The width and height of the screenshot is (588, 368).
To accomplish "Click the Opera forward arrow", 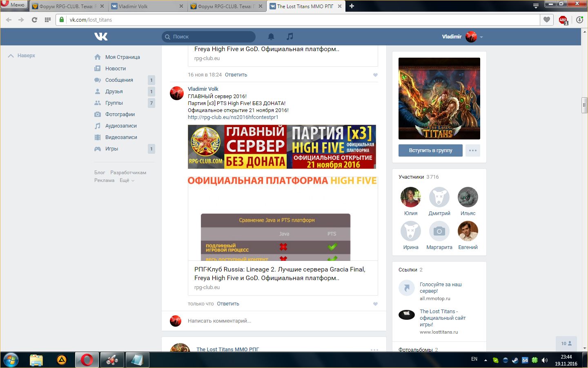I will [x=21, y=20].
